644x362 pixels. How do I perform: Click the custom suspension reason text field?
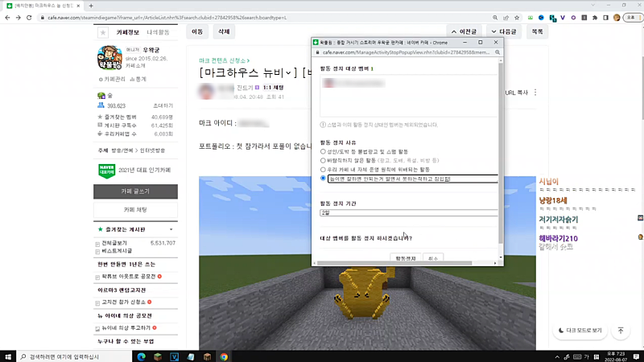click(x=413, y=179)
